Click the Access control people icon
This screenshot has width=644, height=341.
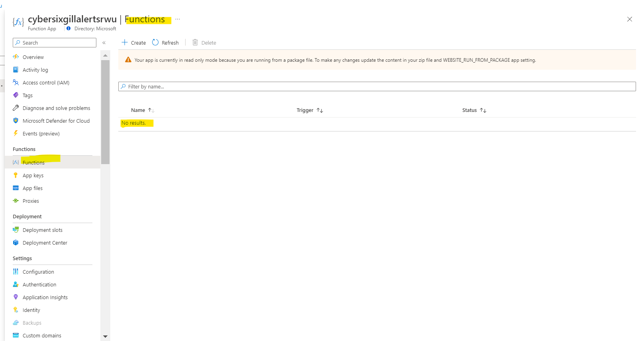(x=16, y=82)
